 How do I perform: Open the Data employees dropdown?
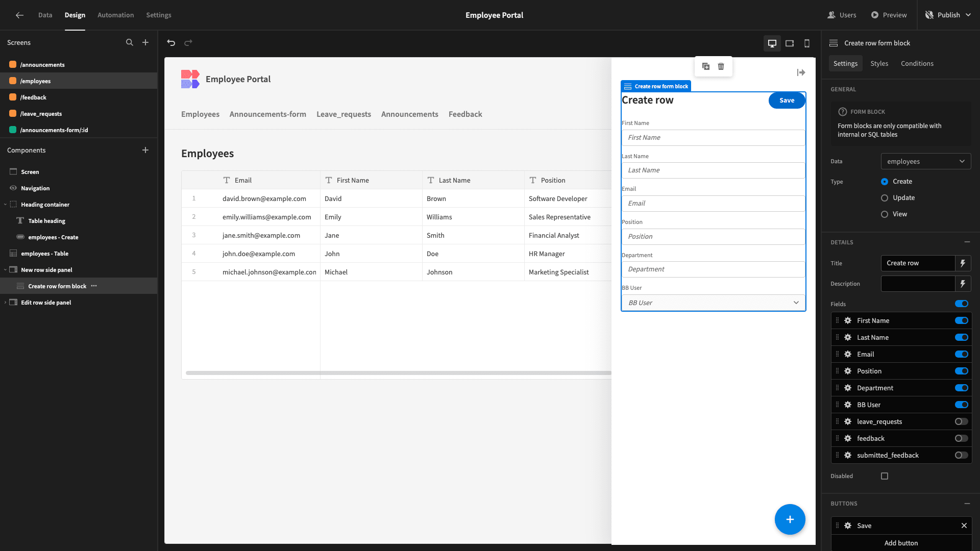point(926,161)
